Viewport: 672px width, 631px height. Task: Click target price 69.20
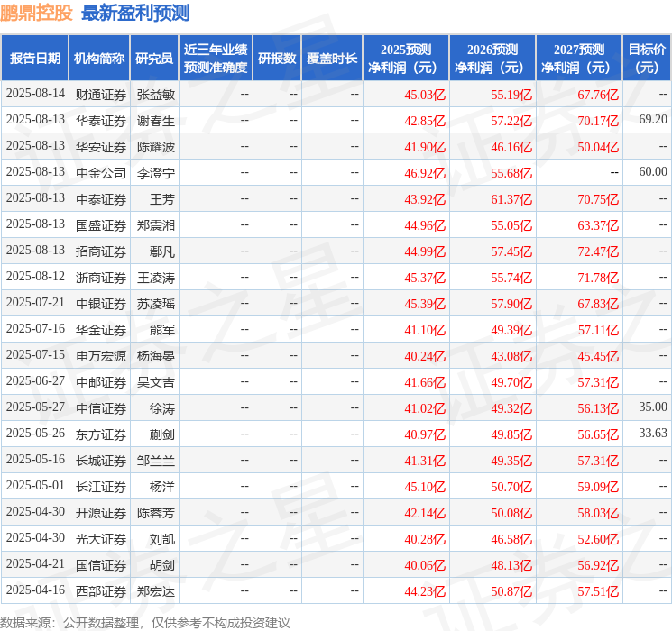[x=653, y=120]
